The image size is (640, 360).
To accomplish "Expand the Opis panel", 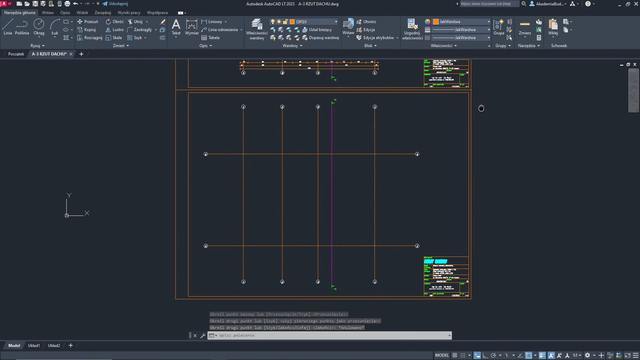I will tap(205, 46).
